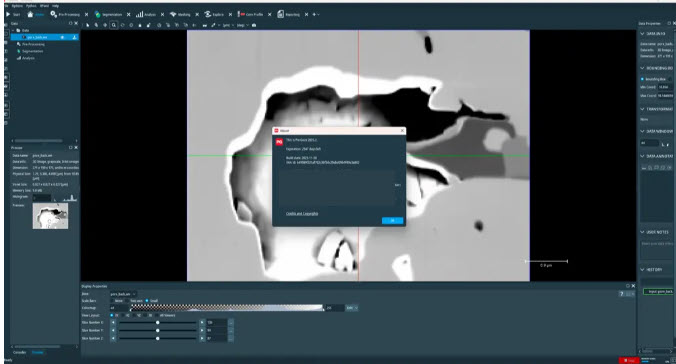Image resolution: width=676 pixels, height=364 pixels.
Task: Select Two axes scale bars option
Action: (x=134, y=301)
